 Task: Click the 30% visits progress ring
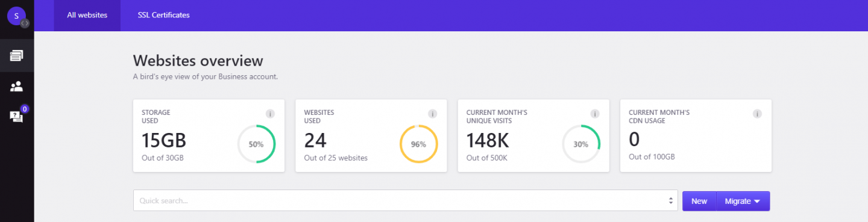coord(581,144)
